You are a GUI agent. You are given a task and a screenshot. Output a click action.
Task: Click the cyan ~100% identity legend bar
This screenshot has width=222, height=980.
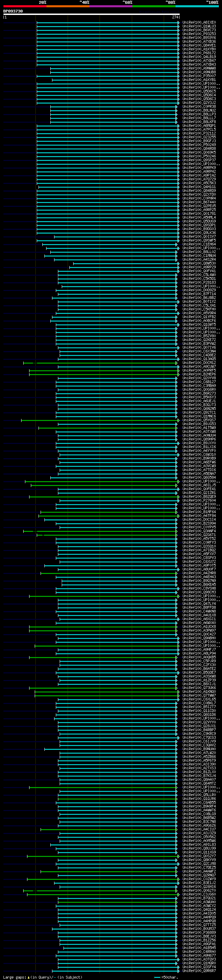(x=197, y=6)
